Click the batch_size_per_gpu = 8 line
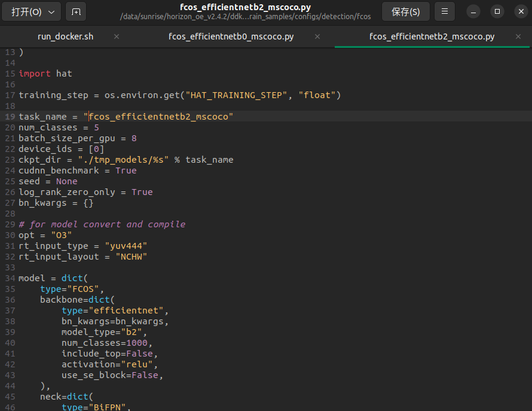This screenshot has height=411, width=532. 78,138
